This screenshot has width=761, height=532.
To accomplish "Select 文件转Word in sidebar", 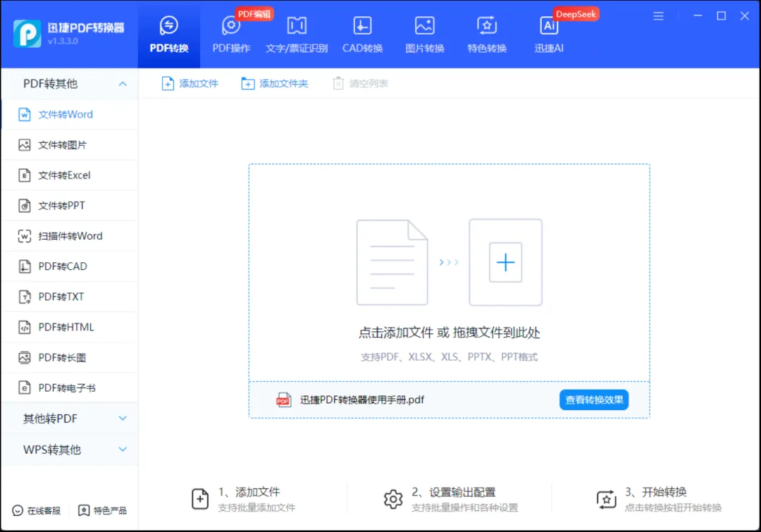I will [70, 115].
